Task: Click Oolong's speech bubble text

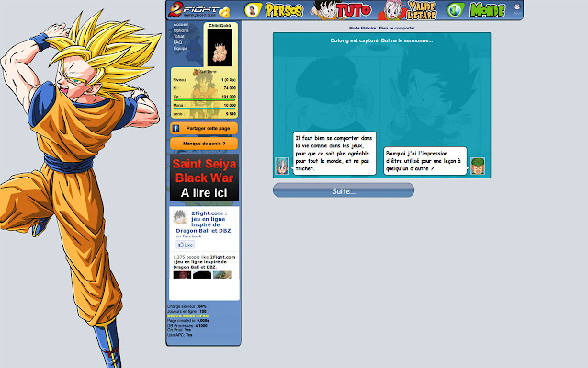Action: 424,161
